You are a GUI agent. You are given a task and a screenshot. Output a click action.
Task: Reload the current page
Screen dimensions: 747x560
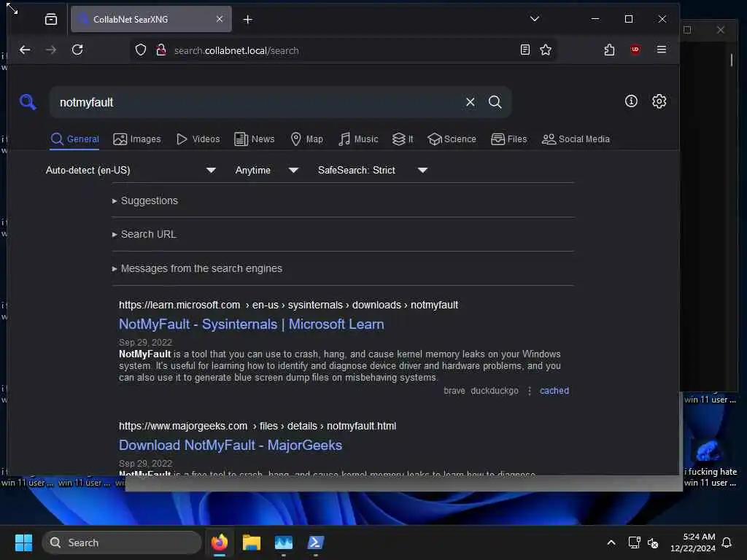(77, 50)
